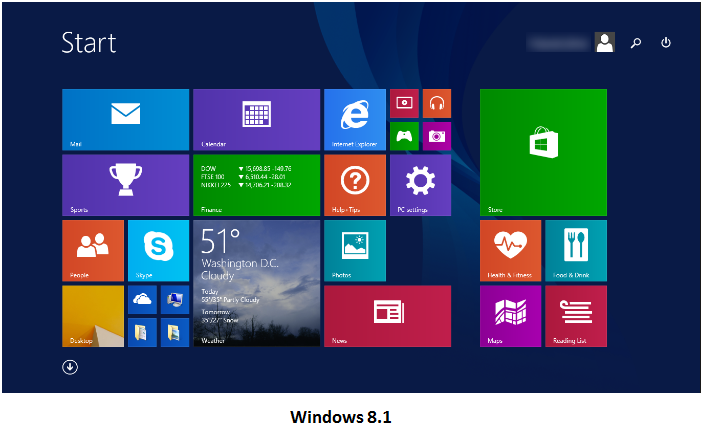This screenshot has width=703, height=433.
Task: Click the Washington D.C. weather text
Action: click(240, 263)
